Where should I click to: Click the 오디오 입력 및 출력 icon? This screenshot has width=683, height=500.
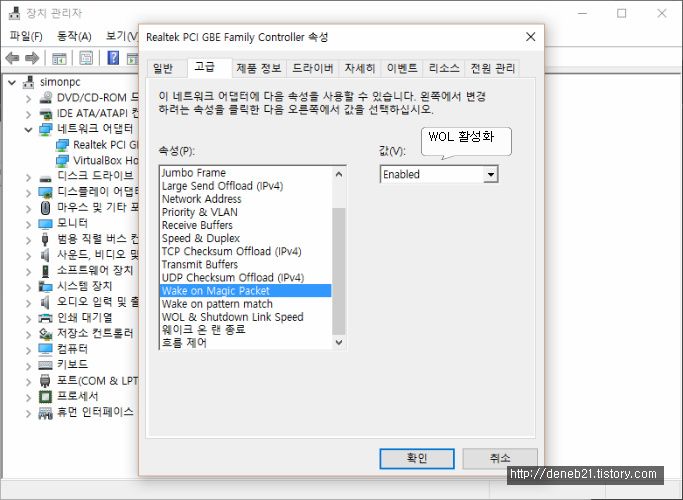click(x=45, y=302)
